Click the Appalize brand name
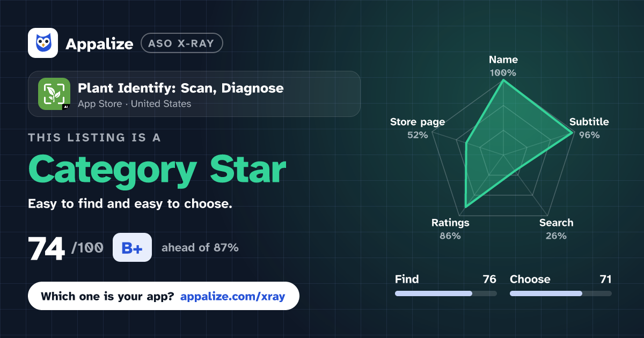 coord(99,44)
